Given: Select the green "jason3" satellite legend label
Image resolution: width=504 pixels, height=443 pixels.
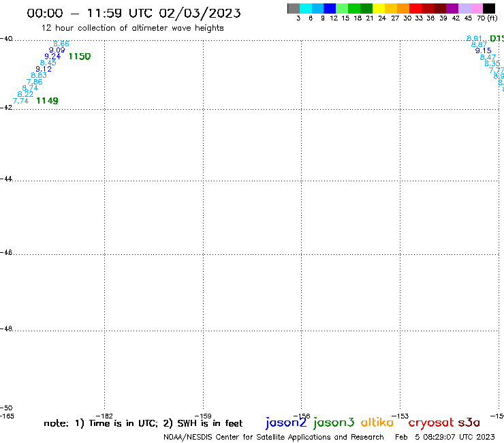Looking at the screenshot, I should 334,423.
